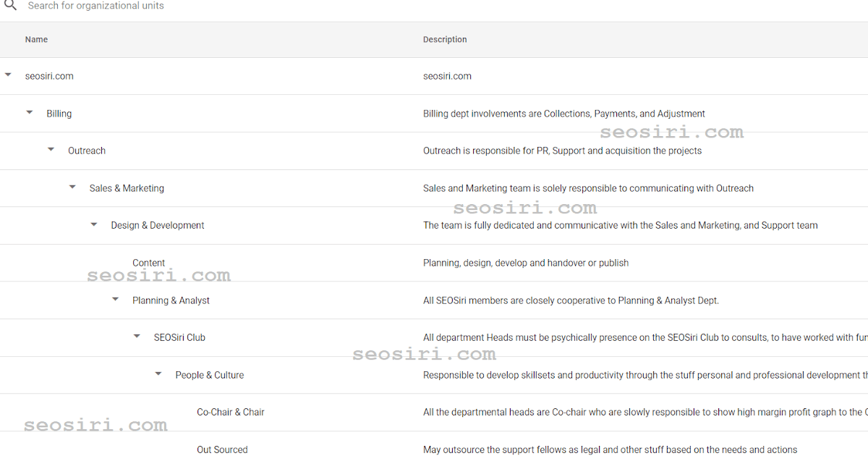Screen dimensions: 868x456
Task: Click the Planning & Analyst description row
Action: click(571, 300)
